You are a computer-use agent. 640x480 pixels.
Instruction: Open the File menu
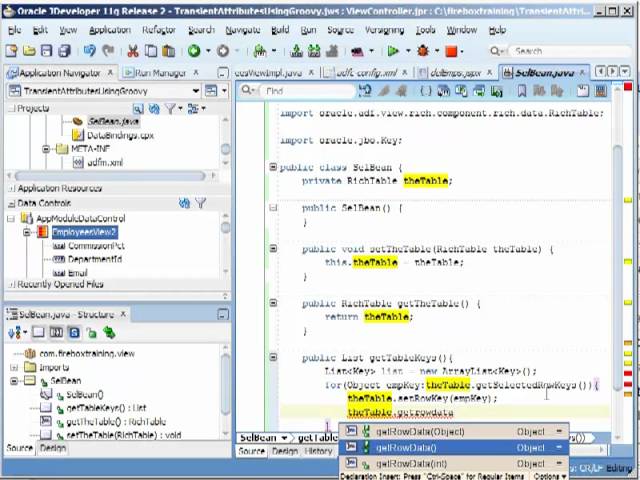(x=15, y=30)
